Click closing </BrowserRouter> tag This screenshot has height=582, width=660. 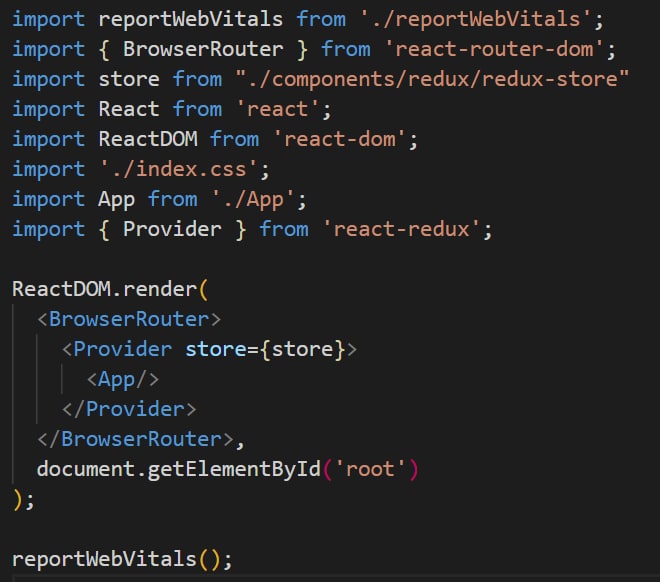click(x=136, y=439)
